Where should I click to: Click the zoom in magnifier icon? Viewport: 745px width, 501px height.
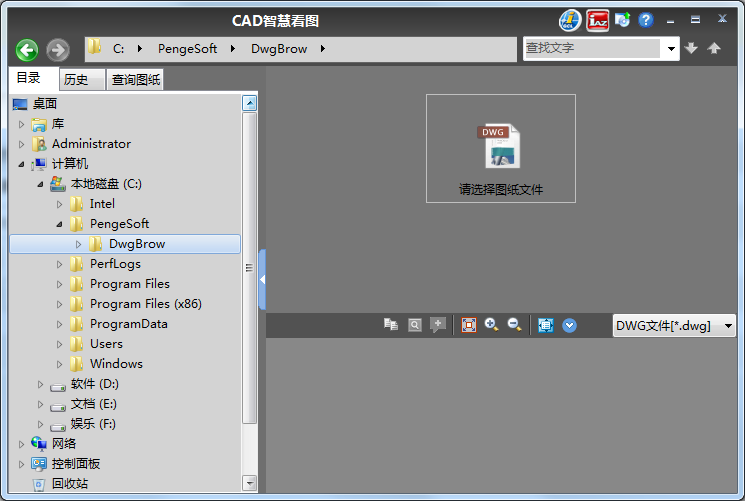pyautogui.click(x=491, y=325)
